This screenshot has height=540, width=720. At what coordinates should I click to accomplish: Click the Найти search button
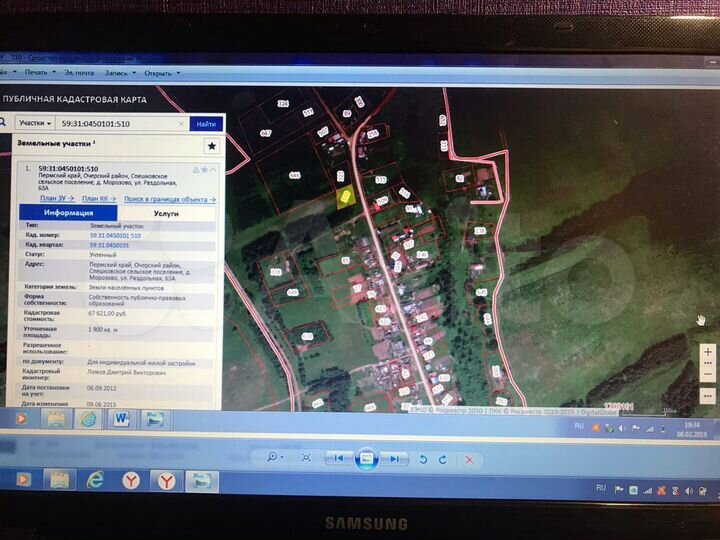pos(206,124)
